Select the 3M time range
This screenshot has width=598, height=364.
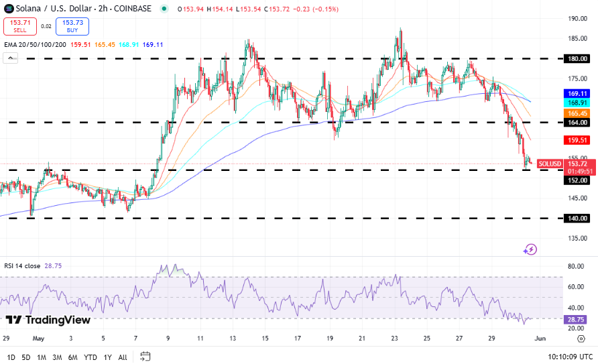tap(57, 357)
